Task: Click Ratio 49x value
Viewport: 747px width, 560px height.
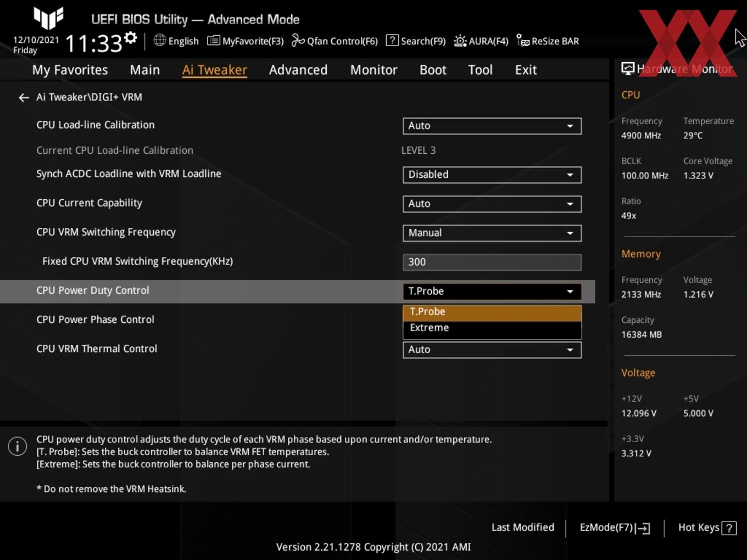Action: click(628, 216)
